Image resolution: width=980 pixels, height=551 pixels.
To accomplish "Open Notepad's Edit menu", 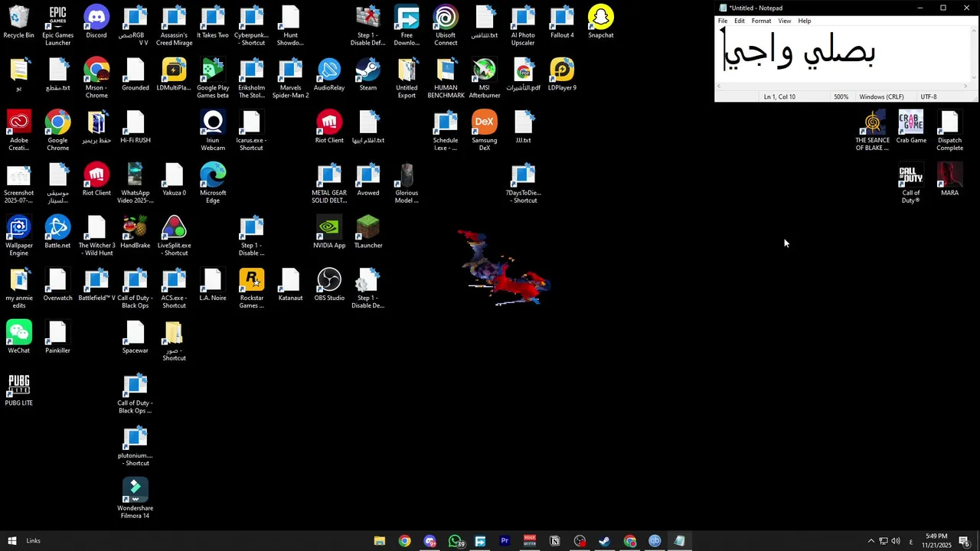I will coord(740,21).
